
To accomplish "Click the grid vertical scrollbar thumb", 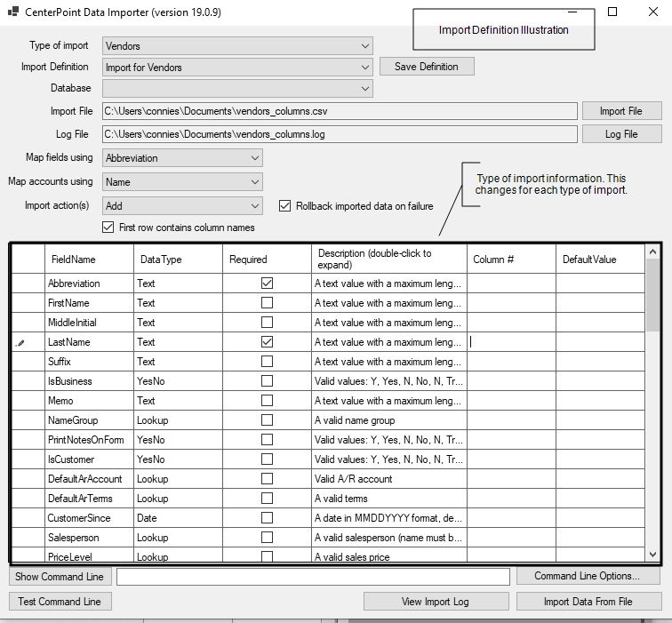I will (x=652, y=296).
